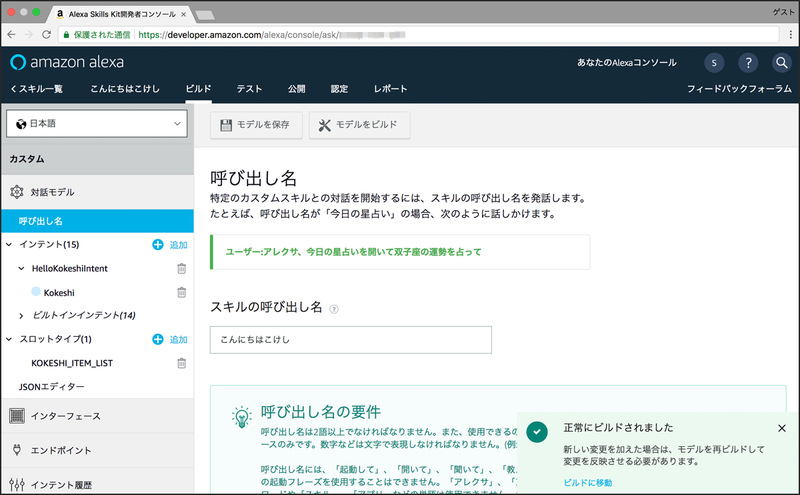Click the モデルをビルド button
This screenshot has height=495, width=800.
[x=359, y=125]
